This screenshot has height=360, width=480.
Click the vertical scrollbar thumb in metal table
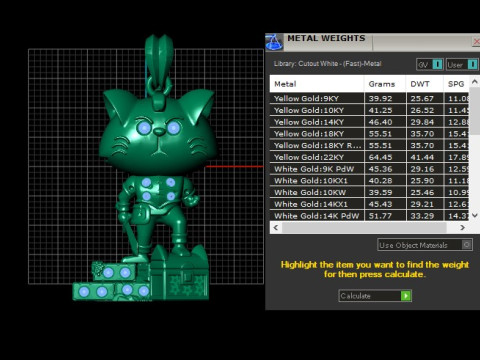coord(475,111)
